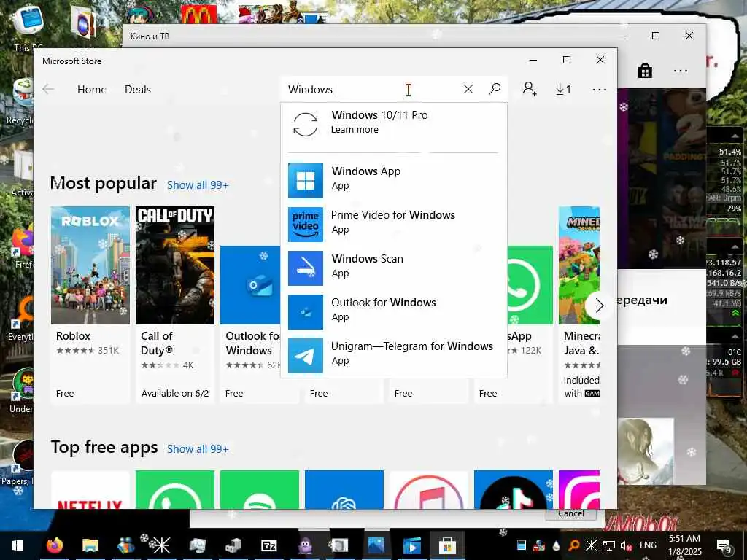Open the ChatGPT tile in Top free apps
This screenshot has height=560, width=747.
pos(344,489)
